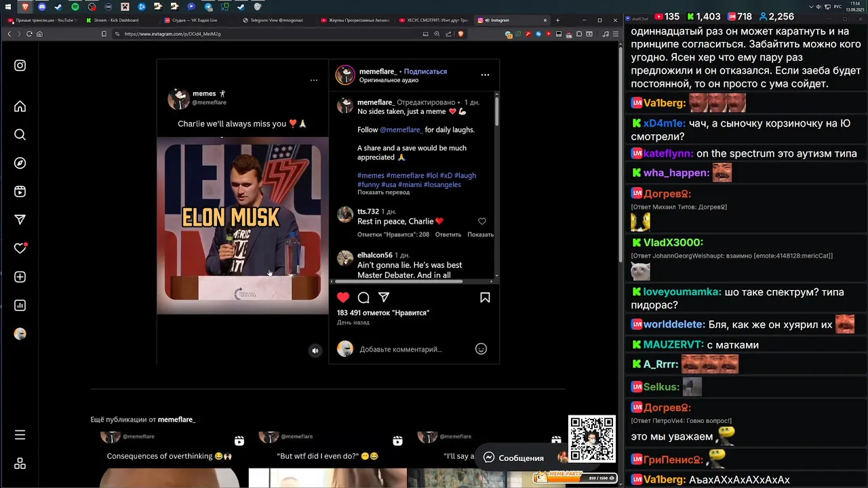Open the grid apps icon at sidebar bottom
The height and width of the screenshot is (488, 868).
20,464
